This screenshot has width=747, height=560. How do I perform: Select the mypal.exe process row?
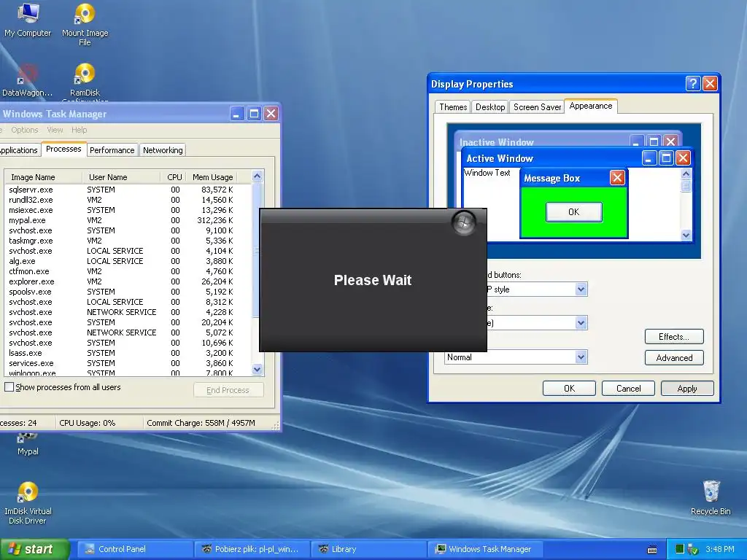click(x=128, y=220)
